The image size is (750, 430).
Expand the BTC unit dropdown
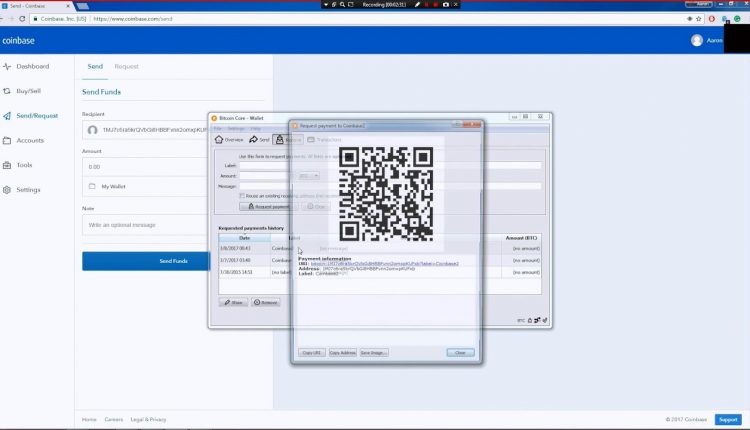309,176
